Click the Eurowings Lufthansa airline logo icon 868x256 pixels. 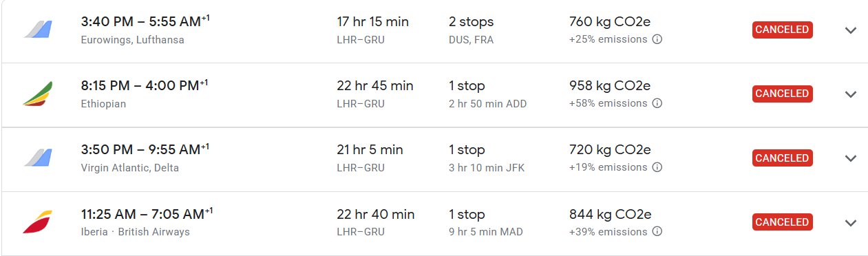pos(37,30)
